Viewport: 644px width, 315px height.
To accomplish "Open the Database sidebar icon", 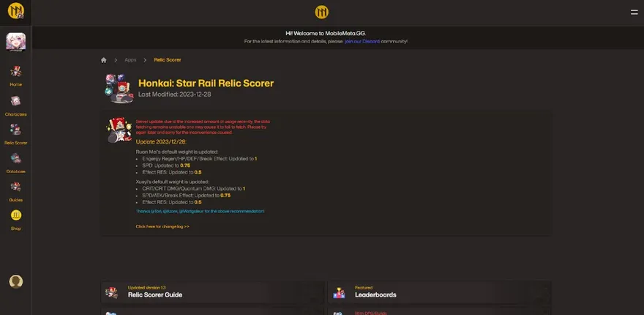I will 15,159.
